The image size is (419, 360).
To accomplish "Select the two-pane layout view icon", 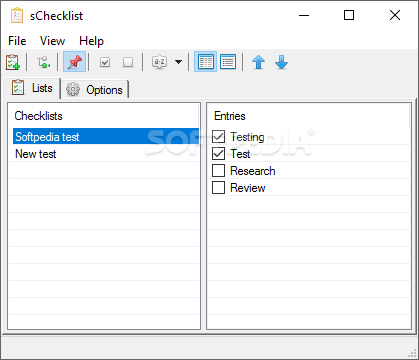I will coord(205,62).
